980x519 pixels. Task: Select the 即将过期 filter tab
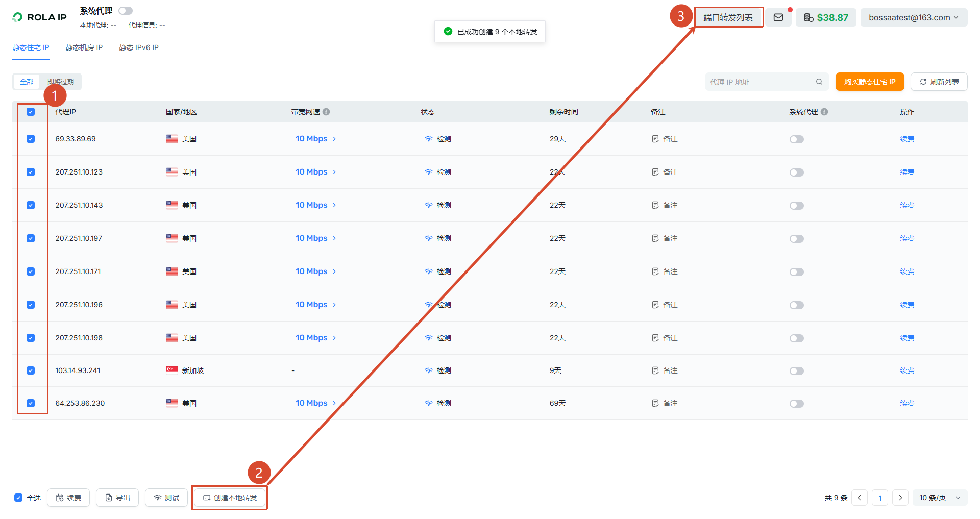click(61, 82)
